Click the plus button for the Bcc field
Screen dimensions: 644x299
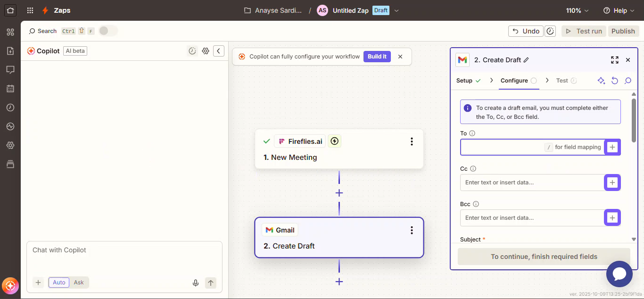pyautogui.click(x=612, y=218)
